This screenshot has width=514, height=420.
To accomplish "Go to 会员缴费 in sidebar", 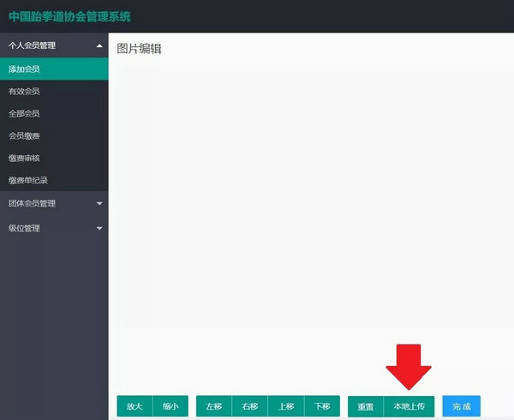I will pos(54,135).
